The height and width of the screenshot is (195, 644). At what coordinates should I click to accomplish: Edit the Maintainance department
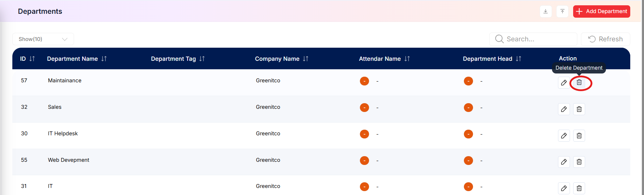564,82
